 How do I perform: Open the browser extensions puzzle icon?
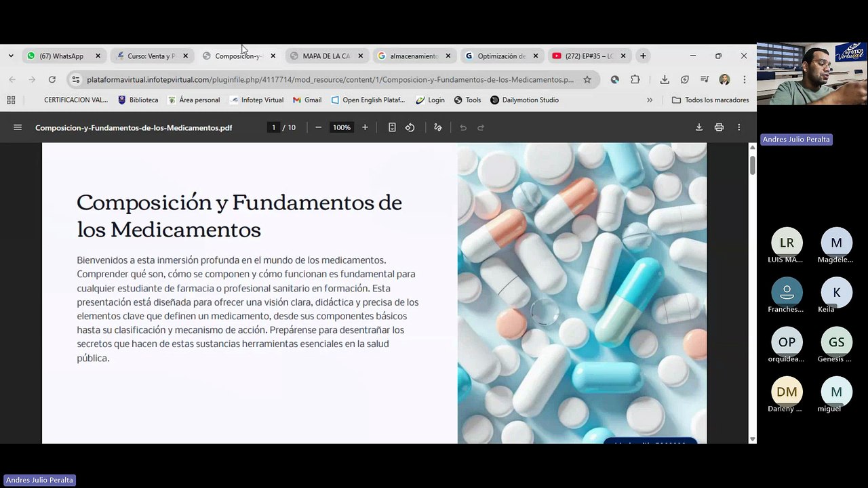[635, 79]
